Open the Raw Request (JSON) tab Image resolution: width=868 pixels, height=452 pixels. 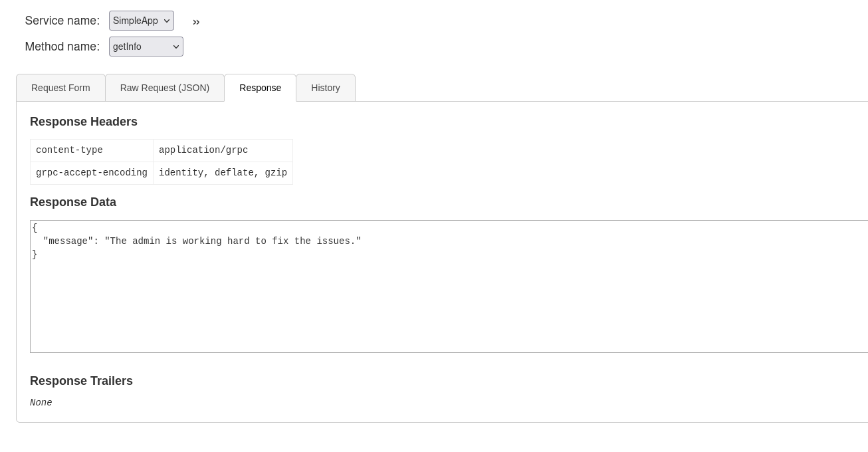pyautogui.click(x=165, y=88)
